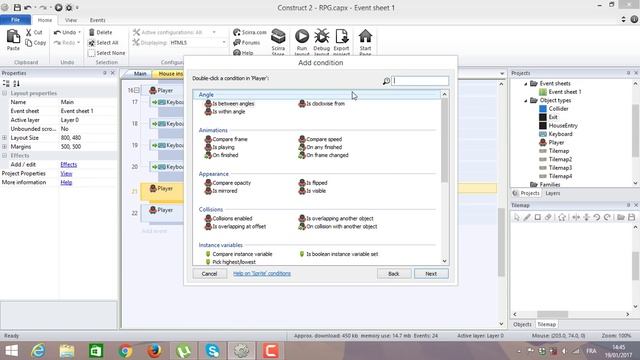Click the Cancel button in Add condition
Screen dimensions: 640x360
pos(209,273)
